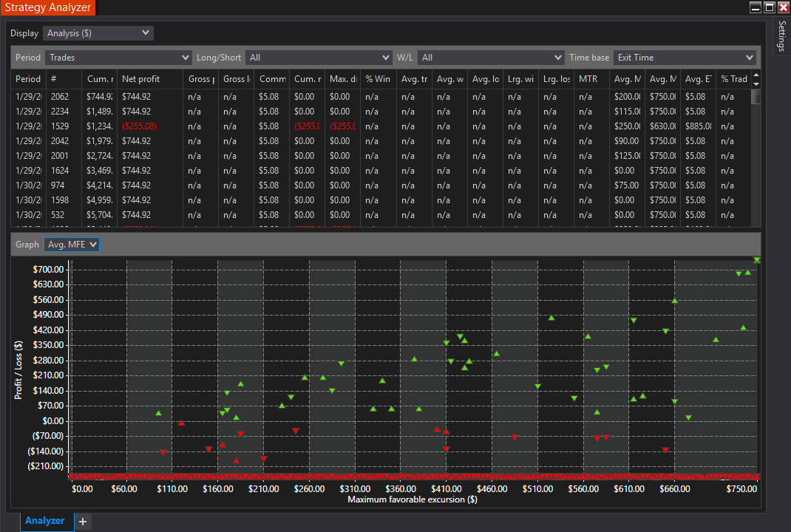Click the $115.00 Avg. MAE cell

627,112
